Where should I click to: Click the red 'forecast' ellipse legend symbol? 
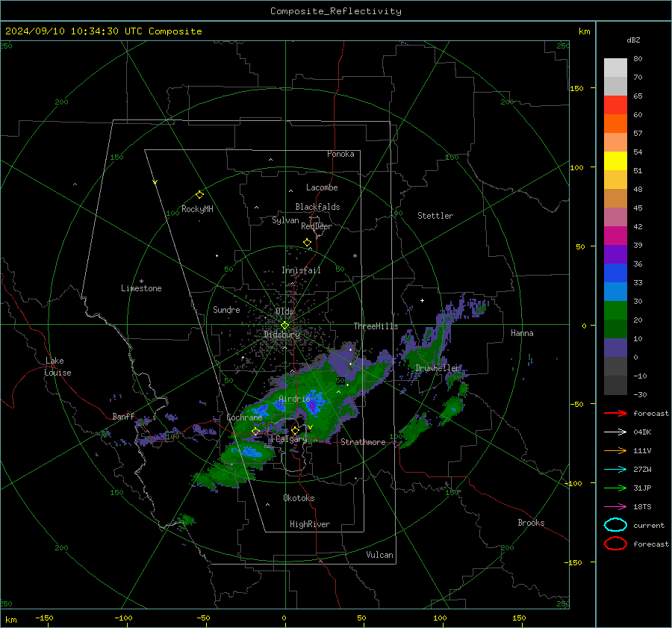[x=615, y=544]
